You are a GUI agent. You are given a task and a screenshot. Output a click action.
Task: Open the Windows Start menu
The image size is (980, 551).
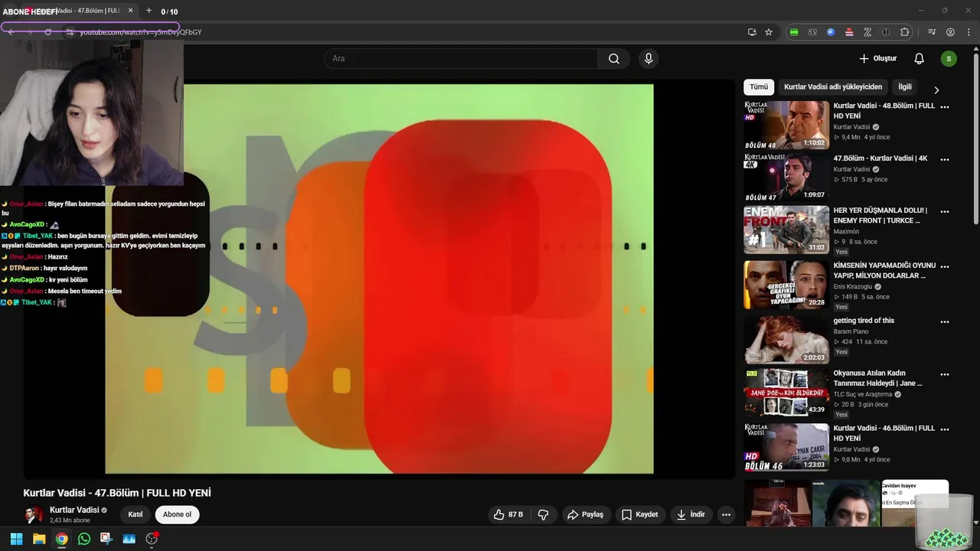coord(16,539)
